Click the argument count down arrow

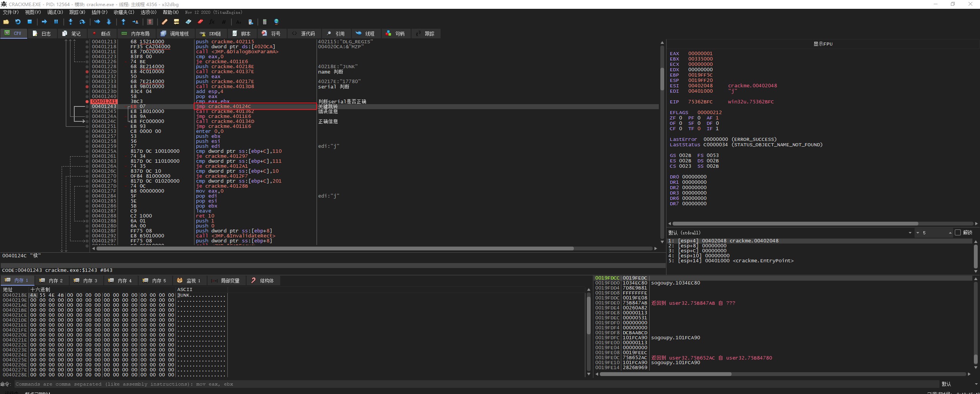918,233
